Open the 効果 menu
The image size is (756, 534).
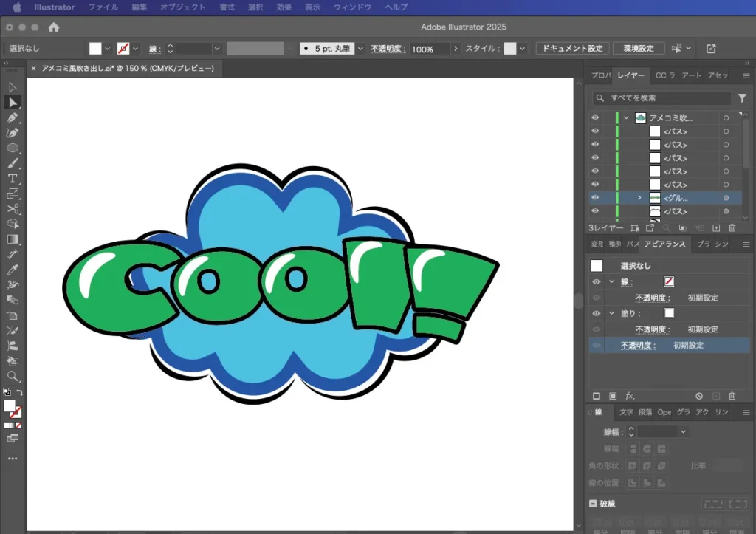tap(284, 7)
